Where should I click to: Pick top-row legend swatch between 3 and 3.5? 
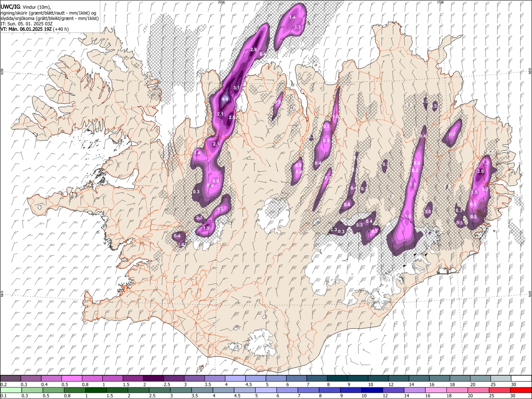194,378
